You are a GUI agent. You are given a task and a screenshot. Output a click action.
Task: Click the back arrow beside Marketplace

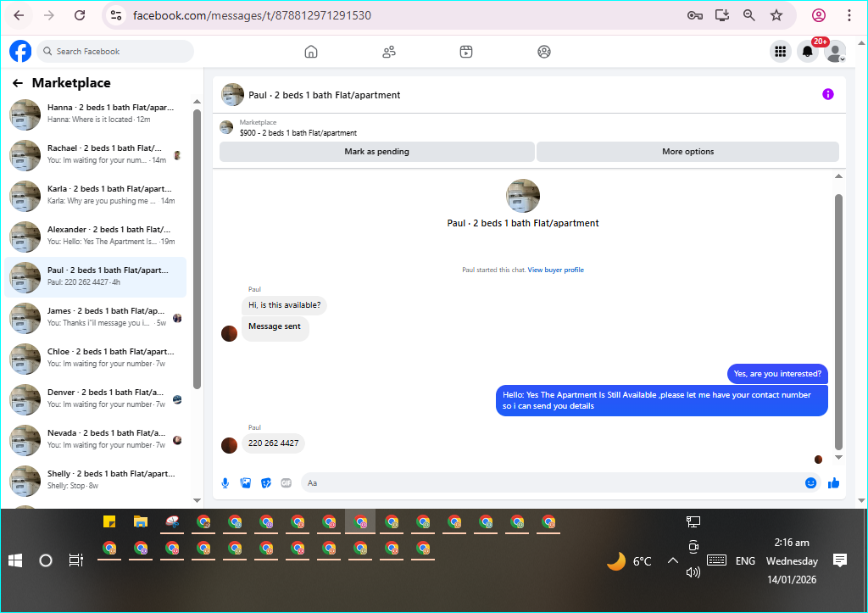point(18,83)
